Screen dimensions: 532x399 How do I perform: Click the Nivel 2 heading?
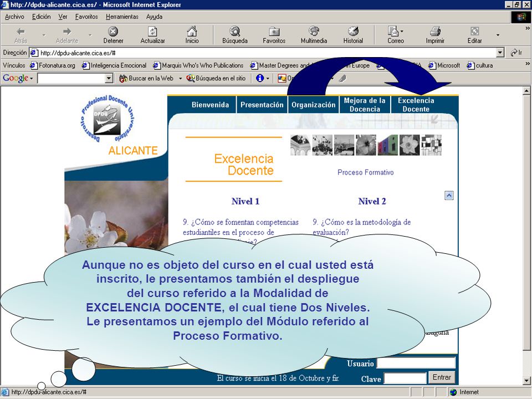[x=372, y=201]
